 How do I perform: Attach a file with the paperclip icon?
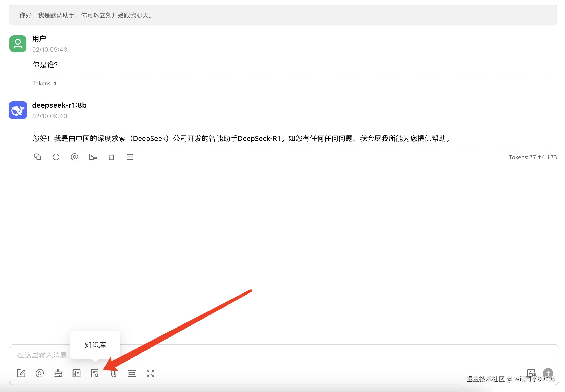[x=114, y=373]
